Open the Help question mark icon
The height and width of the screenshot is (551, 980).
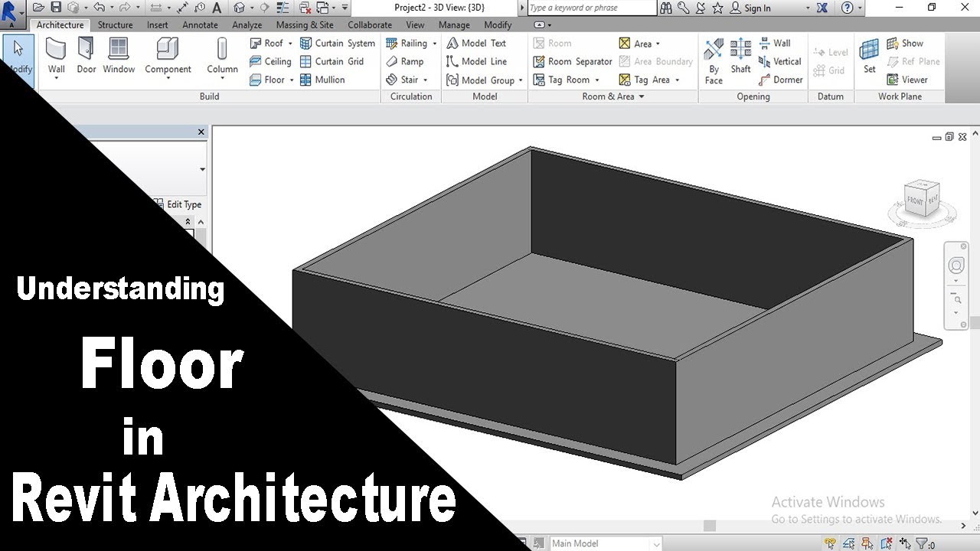pos(847,8)
